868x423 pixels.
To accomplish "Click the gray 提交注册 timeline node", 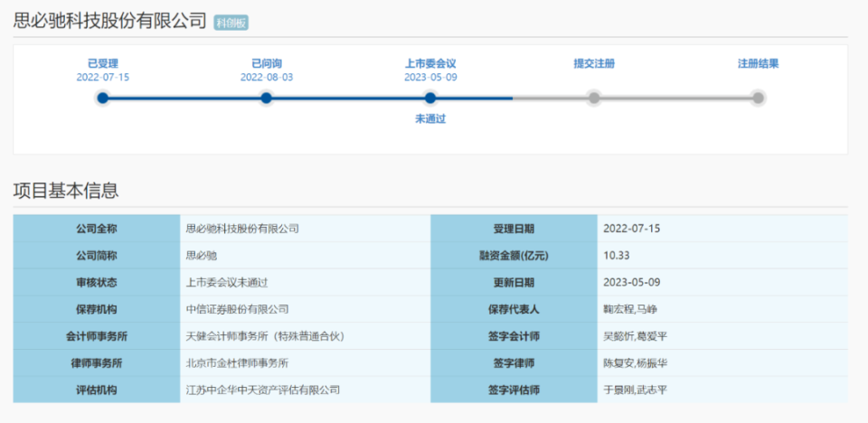I will [x=594, y=98].
